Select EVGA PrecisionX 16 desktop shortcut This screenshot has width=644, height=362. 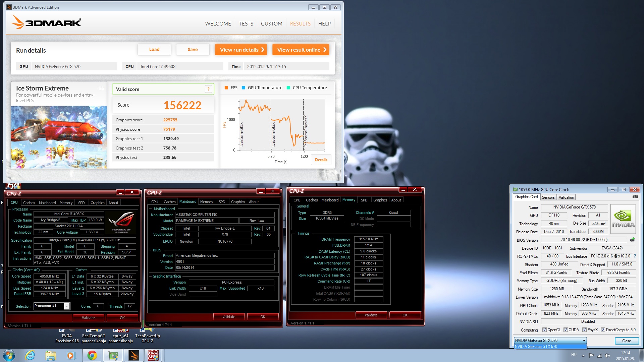pos(67,336)
